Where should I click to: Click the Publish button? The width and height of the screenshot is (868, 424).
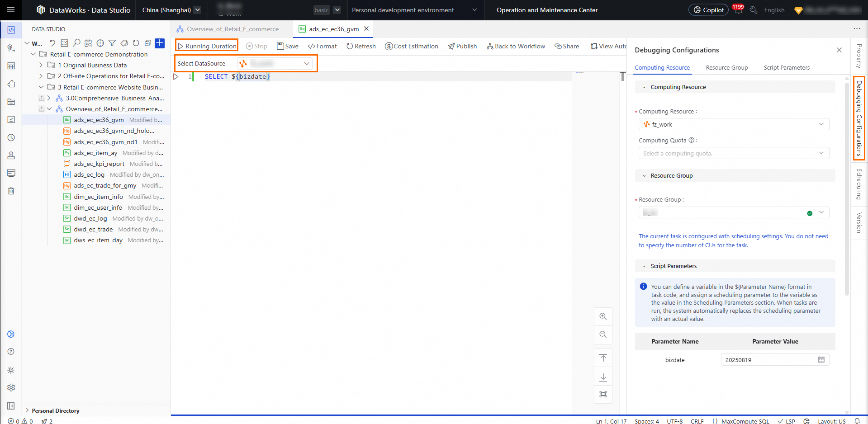coord(462,46)
